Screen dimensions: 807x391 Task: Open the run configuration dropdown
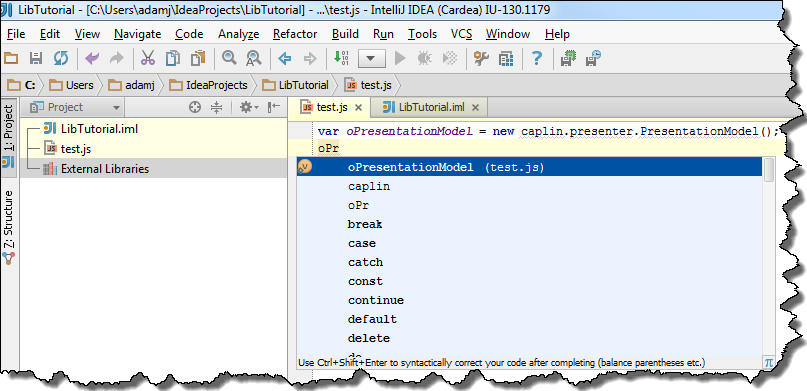(372, 58)
